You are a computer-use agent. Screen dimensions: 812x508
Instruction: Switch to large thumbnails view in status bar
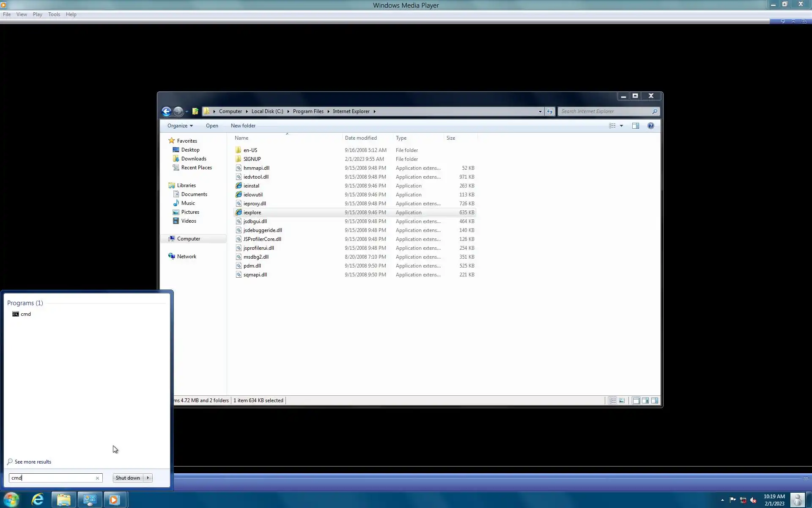[622, 400]
